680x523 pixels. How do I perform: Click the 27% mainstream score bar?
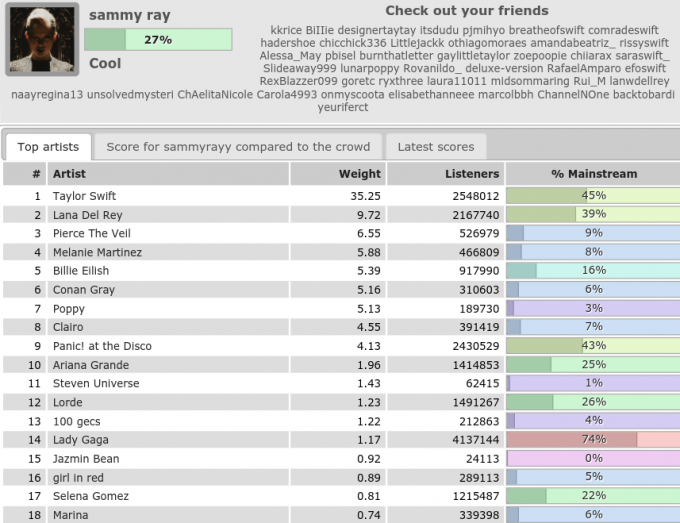click(158, 40)
